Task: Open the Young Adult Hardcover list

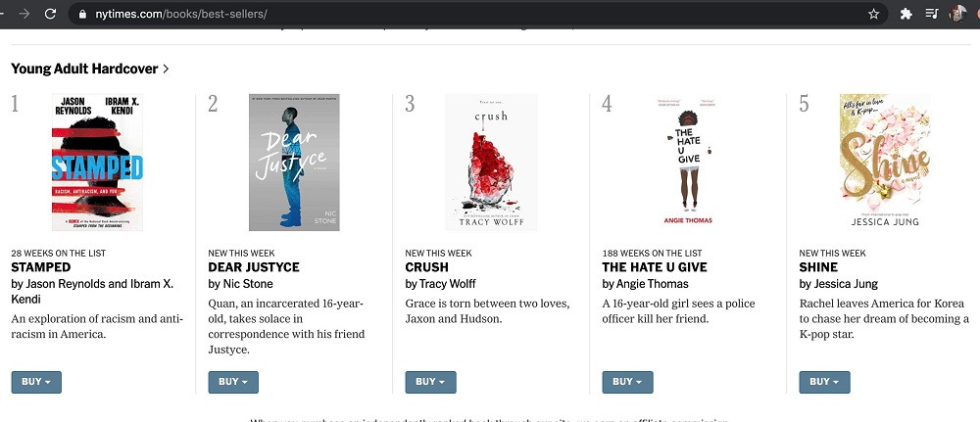Action: (x=90, y=69)
